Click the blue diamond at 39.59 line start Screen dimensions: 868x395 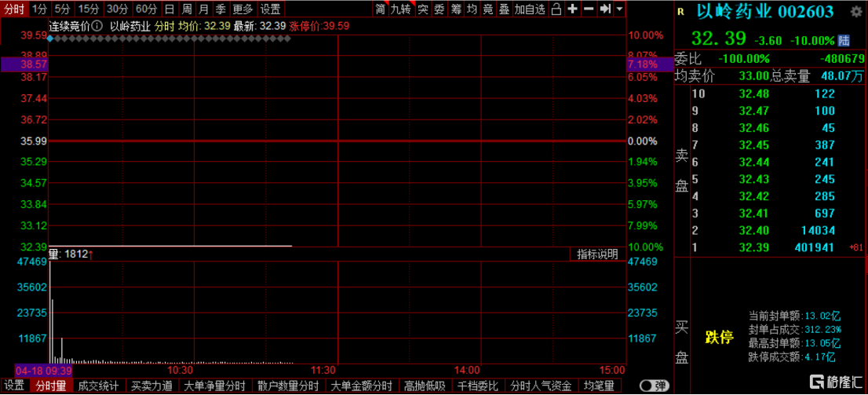[x=50, y=38]
